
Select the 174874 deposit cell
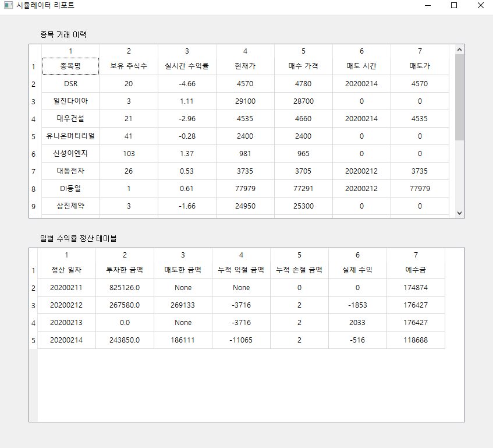tap(416, 288)
